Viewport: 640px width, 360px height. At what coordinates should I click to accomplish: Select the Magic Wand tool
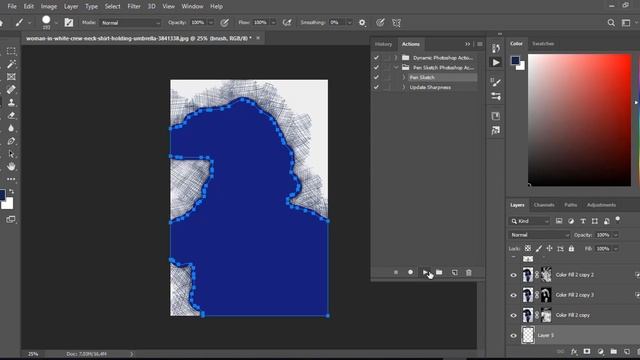(11, 64)
